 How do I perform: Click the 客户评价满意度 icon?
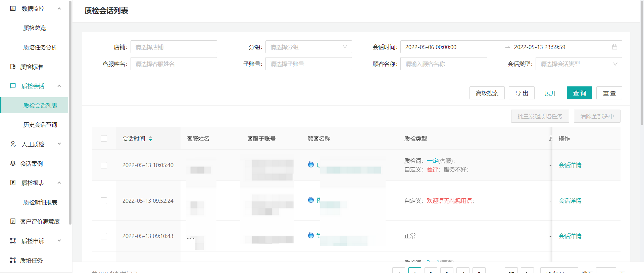(13, 221)
